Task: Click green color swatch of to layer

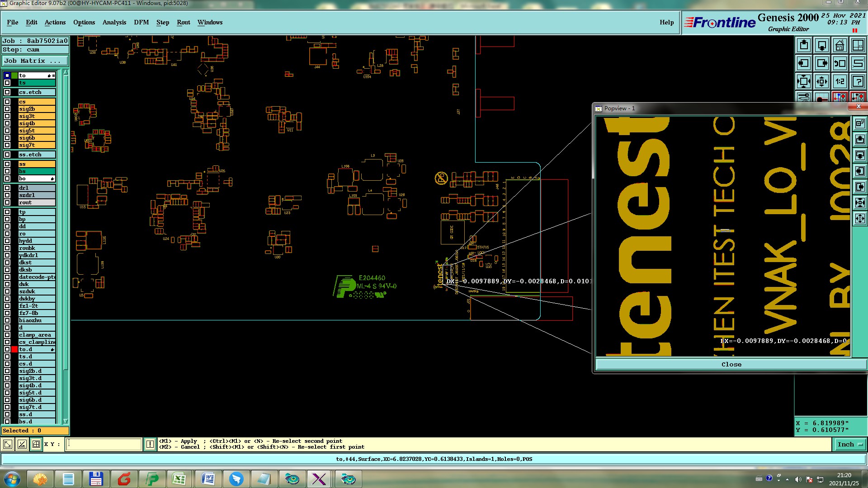Action: [x=14, y=75]
